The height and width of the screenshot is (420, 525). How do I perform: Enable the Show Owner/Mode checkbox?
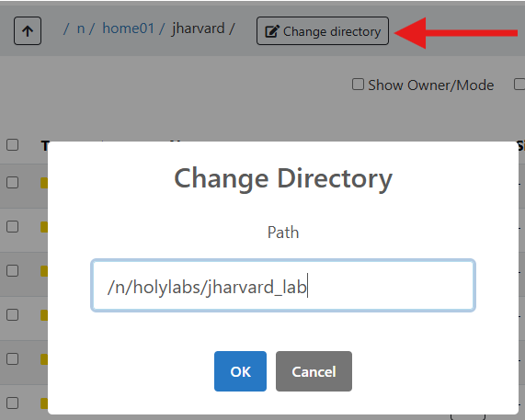tap(358, 85)
